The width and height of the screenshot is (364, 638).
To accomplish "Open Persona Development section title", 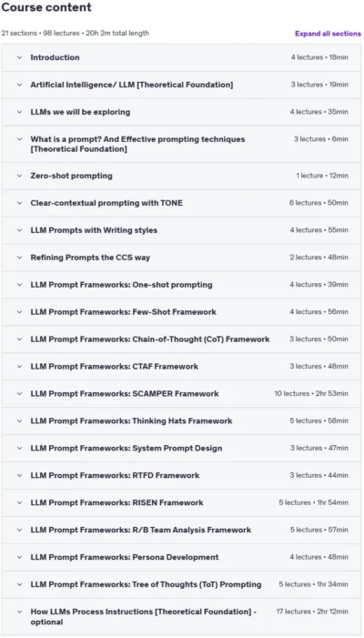I will [125, 557].
